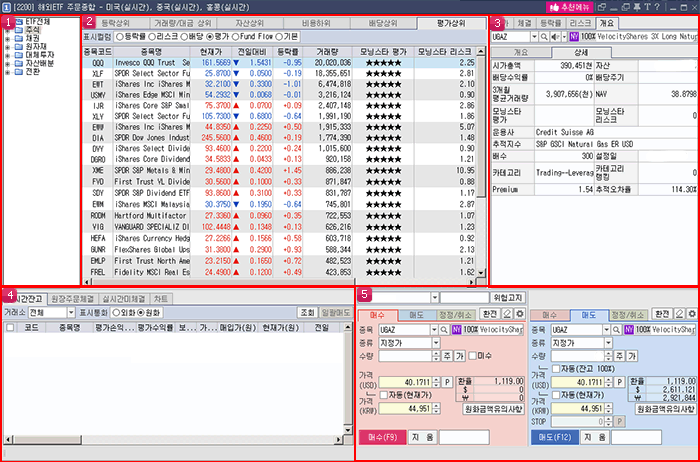Screen dimensions: 700x462
Task: Click the detach-window icon next to 추천메뉴
Action: point(602,7)
